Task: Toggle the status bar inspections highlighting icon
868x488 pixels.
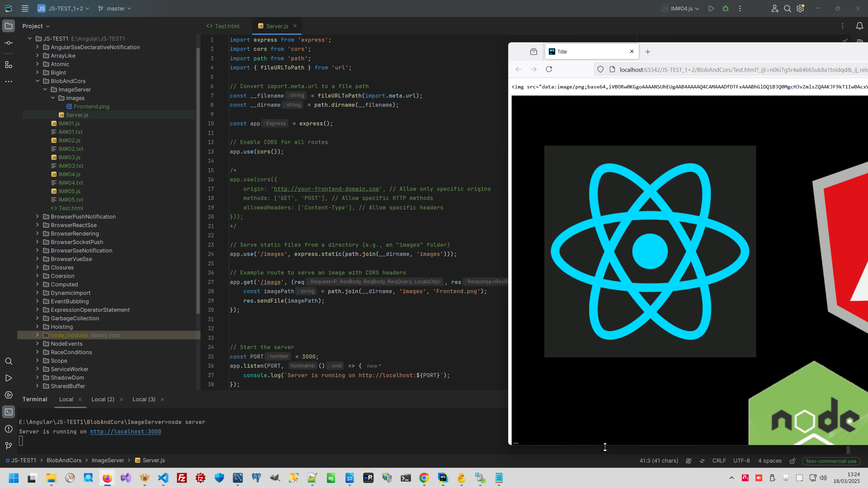Action: coord(689,461)
